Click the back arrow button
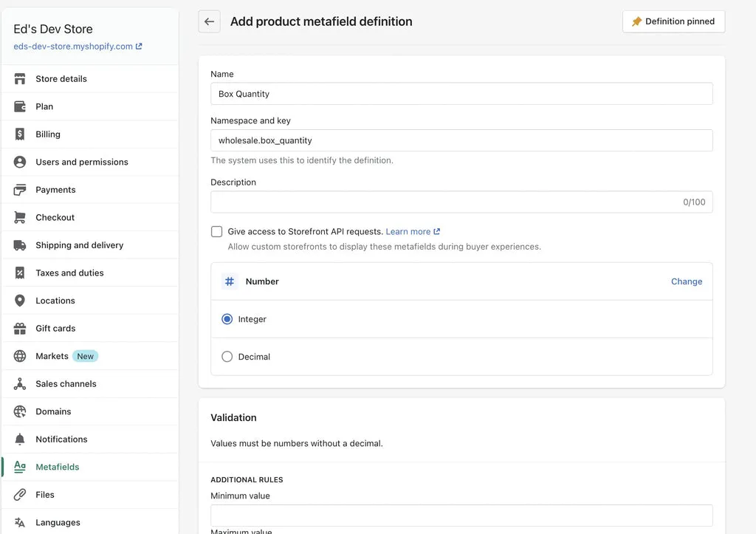 [209, 21]
